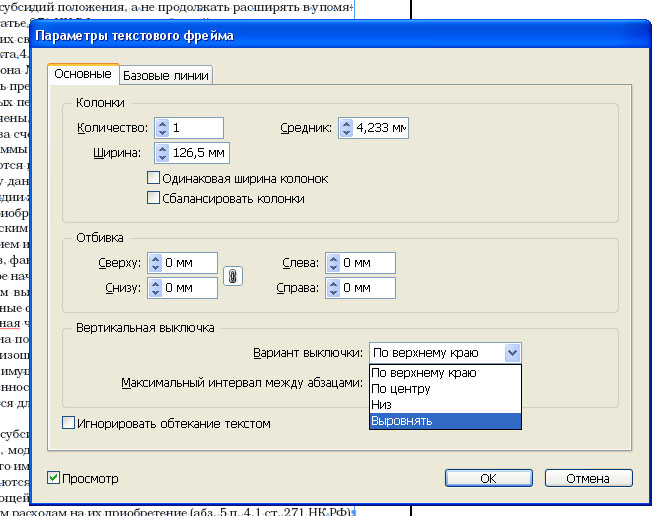671x516 pixels.
Task: Click the Максимальный интервал между абзацами label
Action: pos(242,383)
